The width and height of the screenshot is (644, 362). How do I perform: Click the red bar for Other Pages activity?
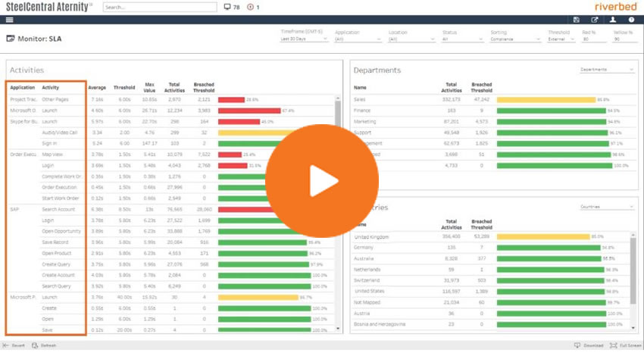[231, 100]
